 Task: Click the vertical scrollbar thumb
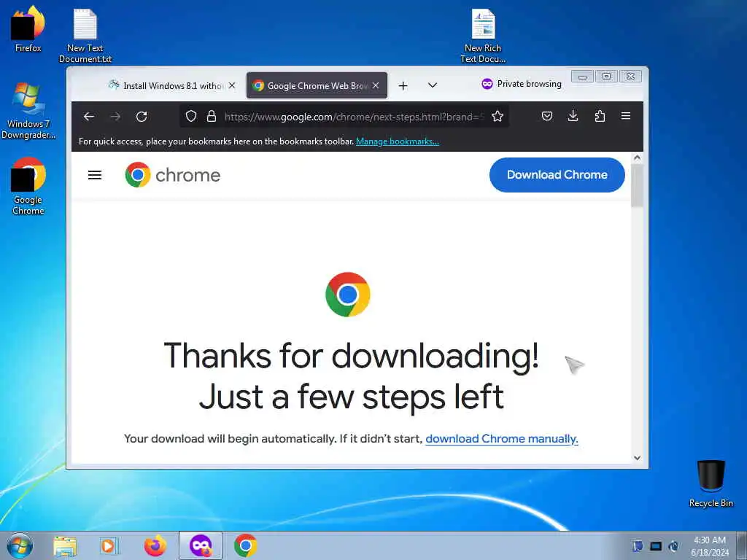(638, 185)
